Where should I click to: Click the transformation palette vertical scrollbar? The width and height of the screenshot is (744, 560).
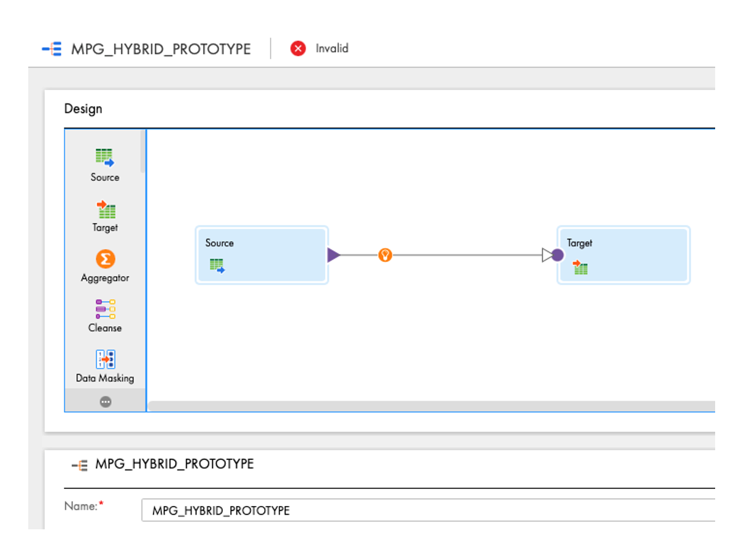point(143,151)
